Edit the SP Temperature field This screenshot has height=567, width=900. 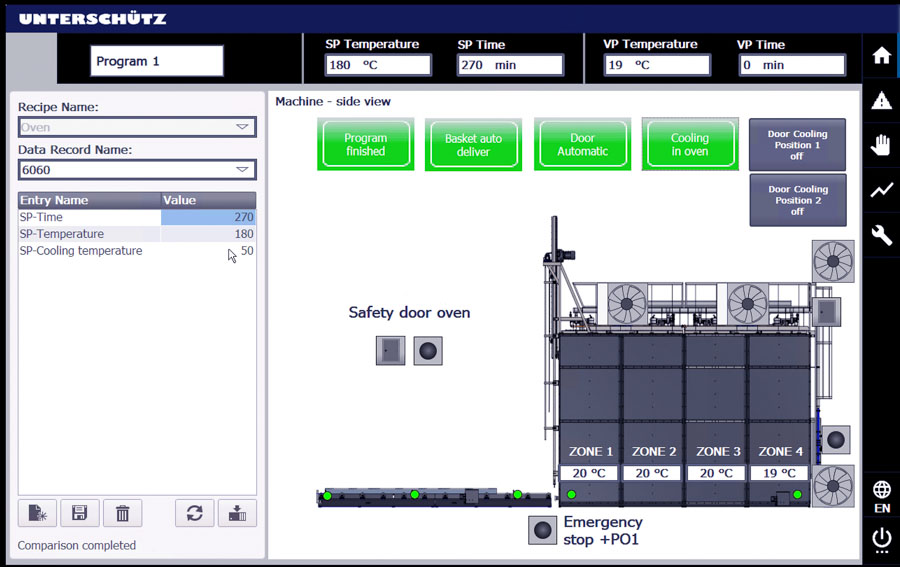(378, 65)
